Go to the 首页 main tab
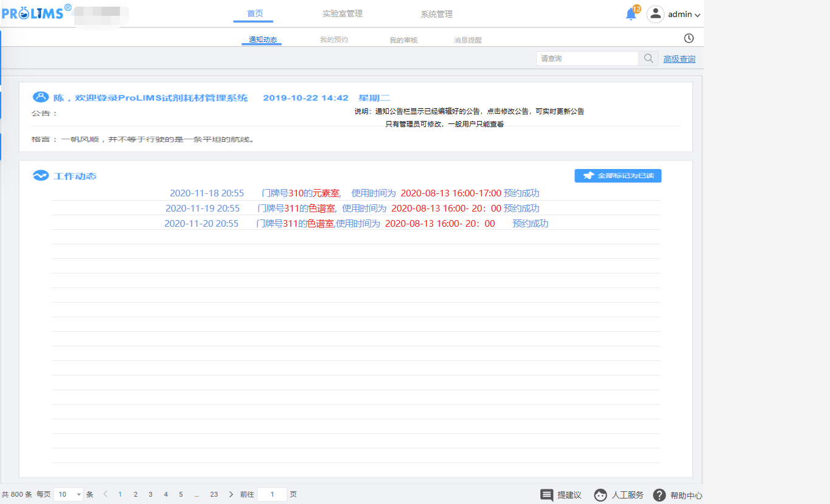 255,14
